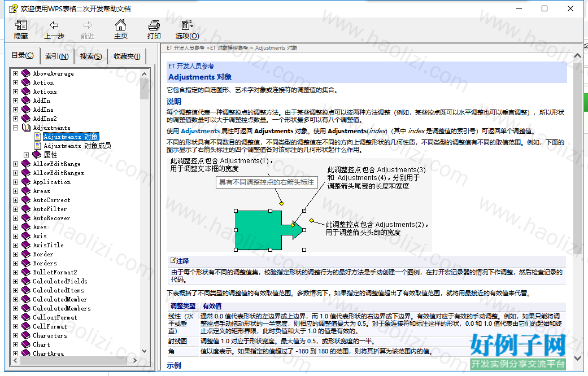
Task: Switch to the 索引(N) tab
Action: (x=56, y=56)
